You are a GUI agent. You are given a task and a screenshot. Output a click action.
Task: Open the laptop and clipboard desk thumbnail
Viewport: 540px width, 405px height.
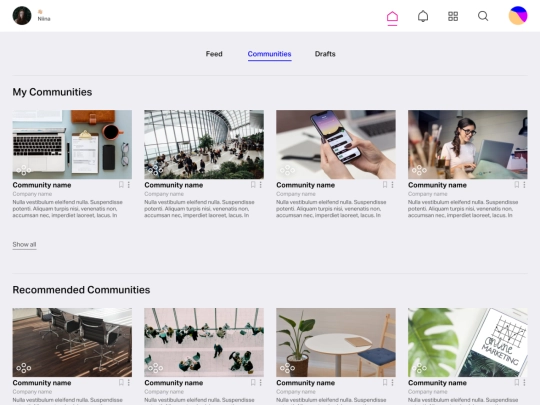72,144
